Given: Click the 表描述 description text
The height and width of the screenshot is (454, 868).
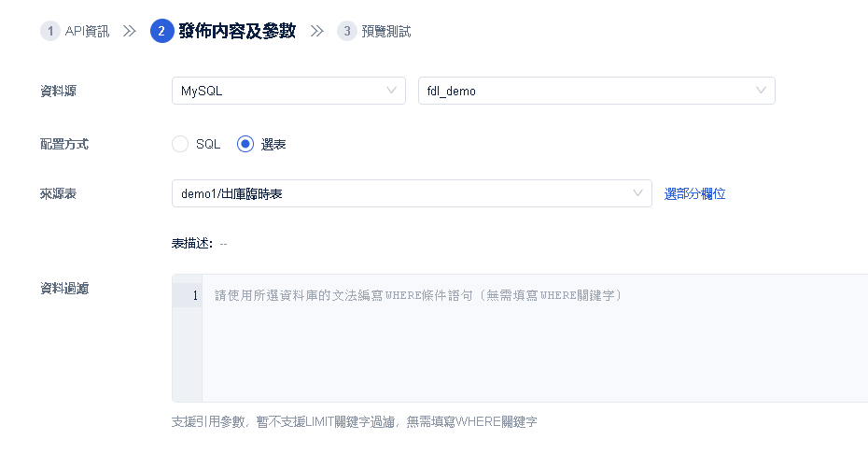Looking at the screenshot, I should coord(199,244).
